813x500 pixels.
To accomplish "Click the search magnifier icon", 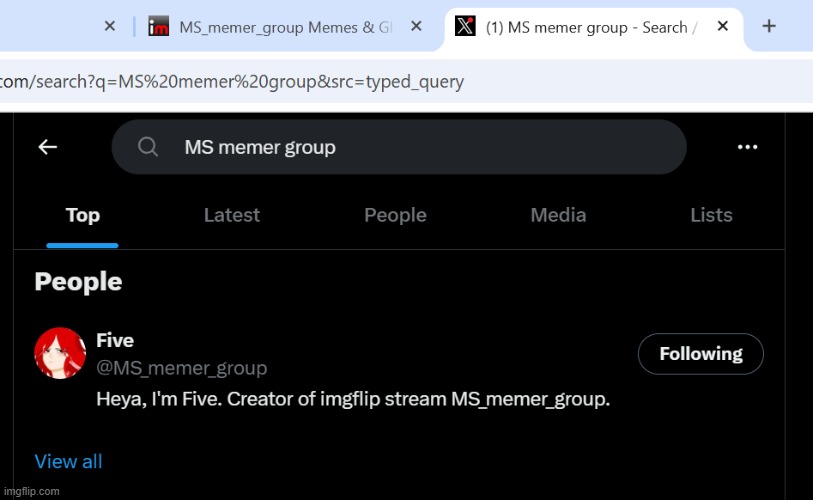I will click(148, 147).
